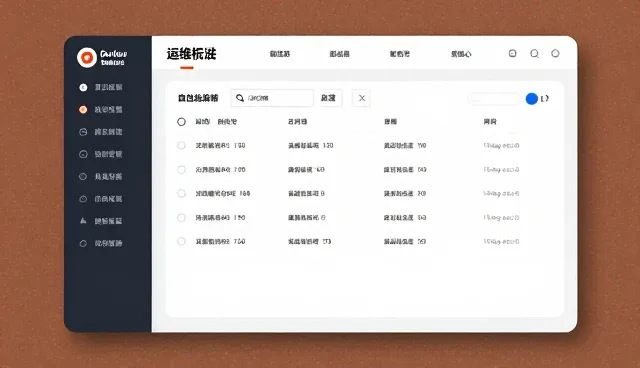Click the solid blue circle above the table

531,99
